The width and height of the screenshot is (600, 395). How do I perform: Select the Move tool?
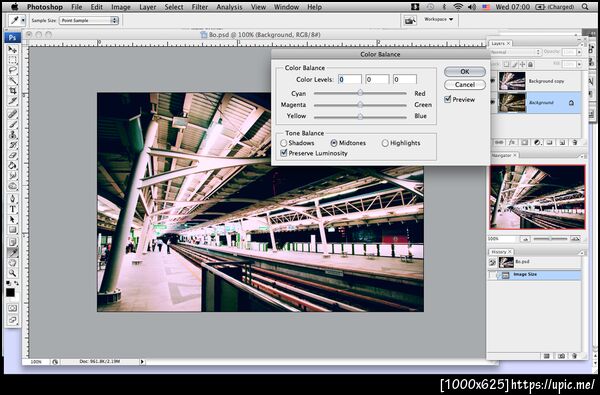coord(13,49)
